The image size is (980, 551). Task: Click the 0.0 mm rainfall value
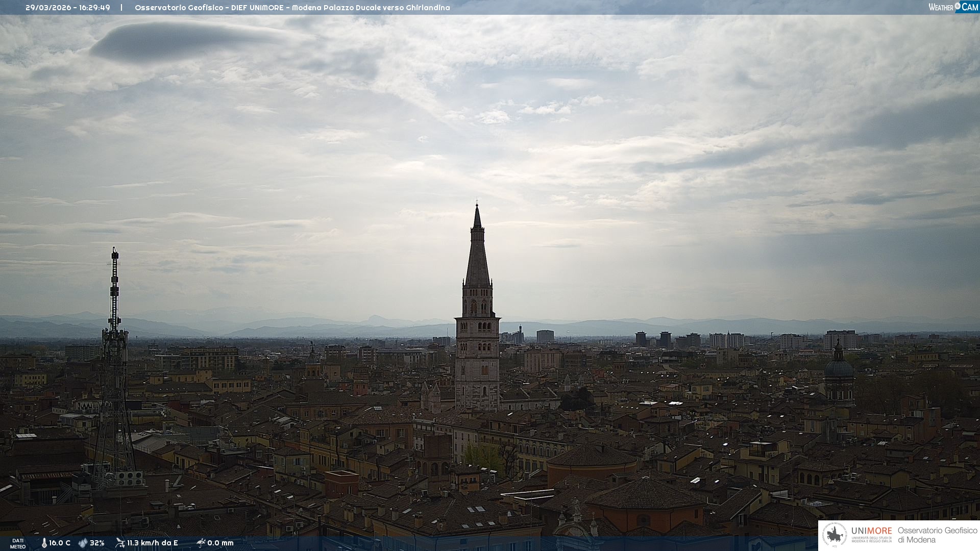point(220,543)
